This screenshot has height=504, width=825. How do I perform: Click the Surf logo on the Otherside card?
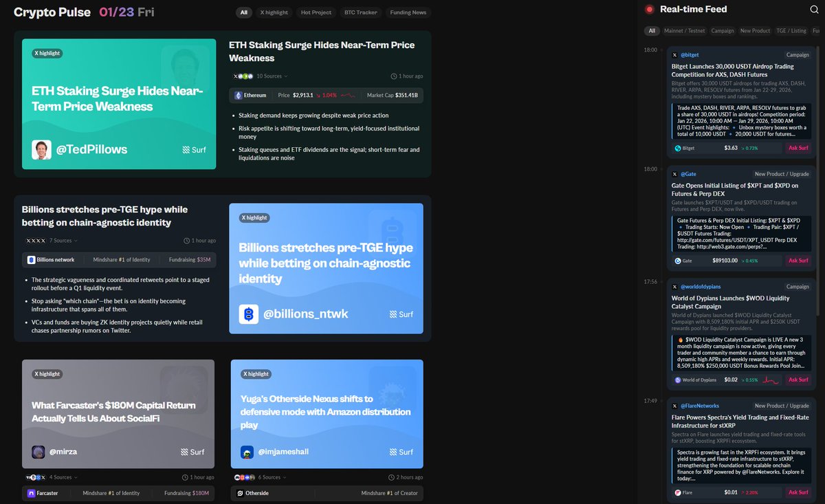[x=401, y=452]
